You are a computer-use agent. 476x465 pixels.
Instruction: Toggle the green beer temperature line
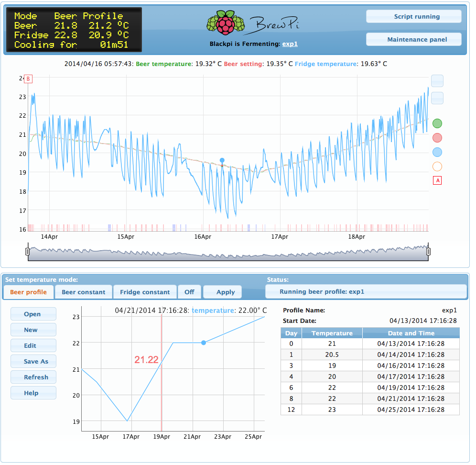click(437, 123)
